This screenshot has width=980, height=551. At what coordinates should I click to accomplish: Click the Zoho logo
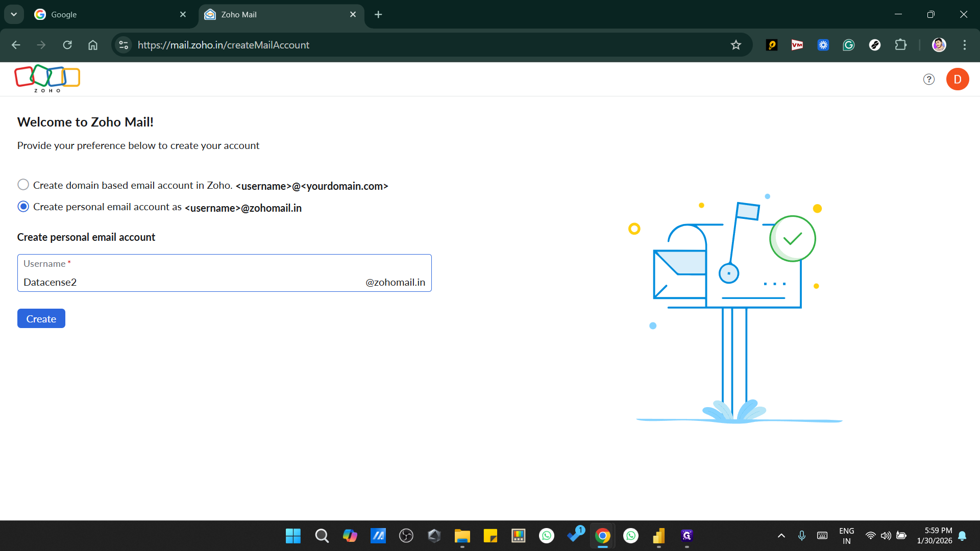click(47, 78)
